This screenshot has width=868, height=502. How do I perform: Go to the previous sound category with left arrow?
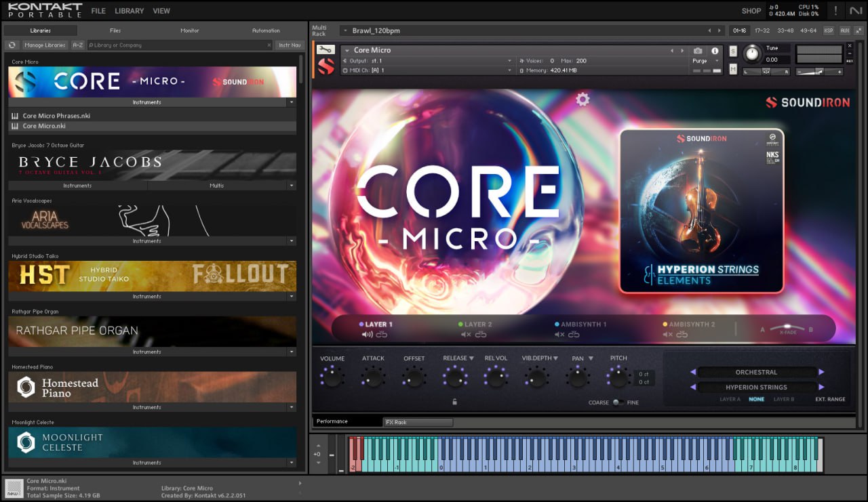coord(693,372)
